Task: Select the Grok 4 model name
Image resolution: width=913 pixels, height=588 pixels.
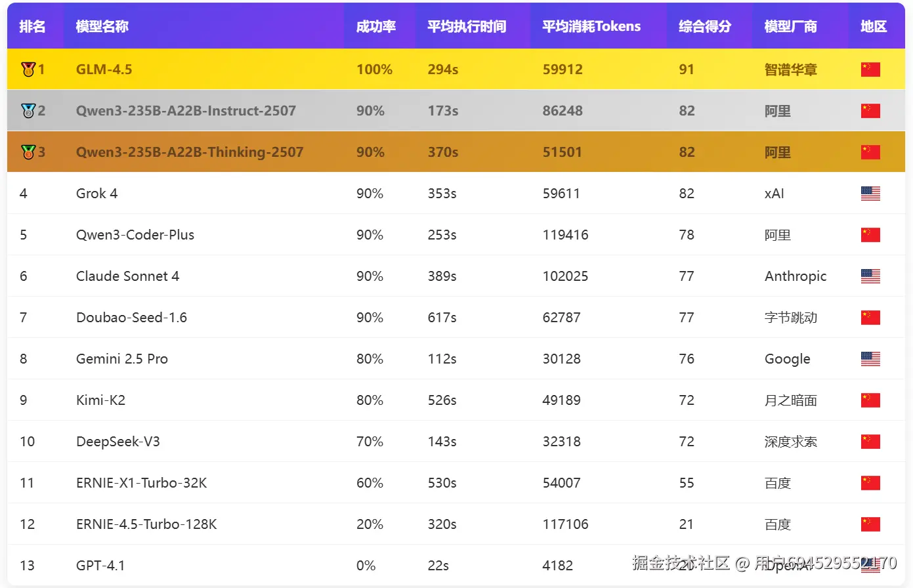Action: (96, 194)
